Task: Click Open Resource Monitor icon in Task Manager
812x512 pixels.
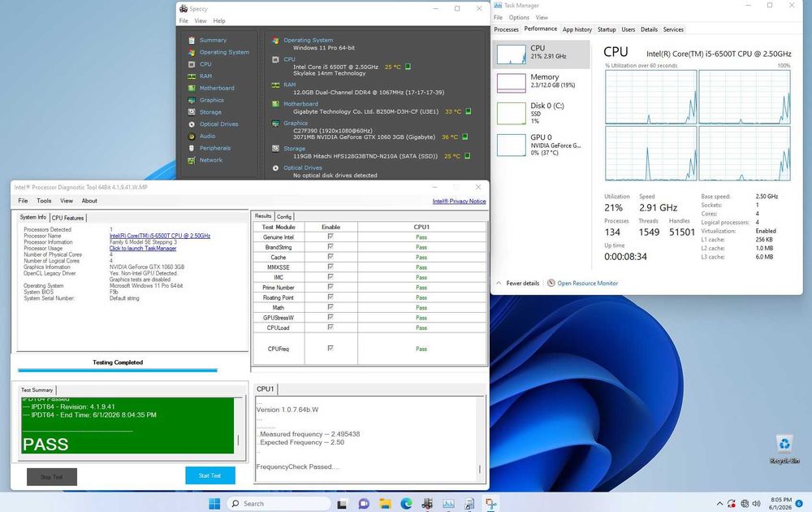Action: (551, 283)
